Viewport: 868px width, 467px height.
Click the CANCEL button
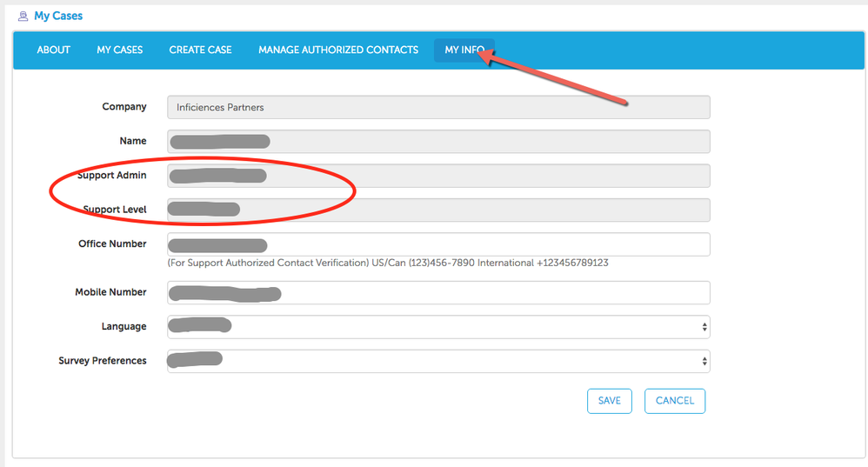tap(675, 401)
